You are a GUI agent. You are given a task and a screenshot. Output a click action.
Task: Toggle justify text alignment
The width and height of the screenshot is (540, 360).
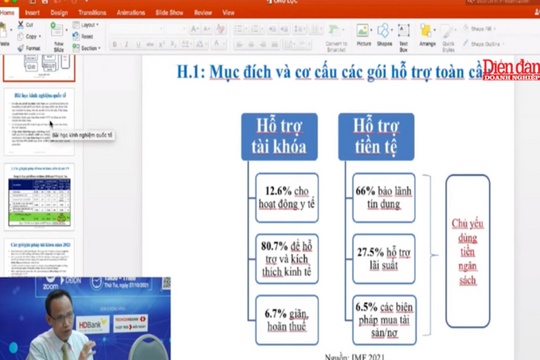(275, 44)
